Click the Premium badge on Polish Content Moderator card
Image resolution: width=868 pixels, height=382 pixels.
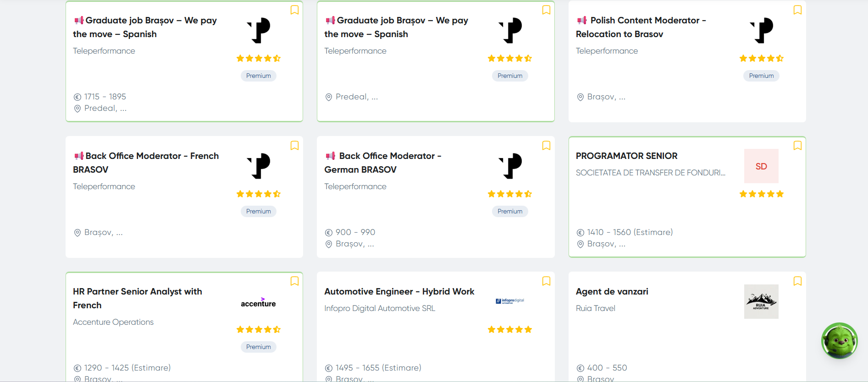(x=761, y=76)
